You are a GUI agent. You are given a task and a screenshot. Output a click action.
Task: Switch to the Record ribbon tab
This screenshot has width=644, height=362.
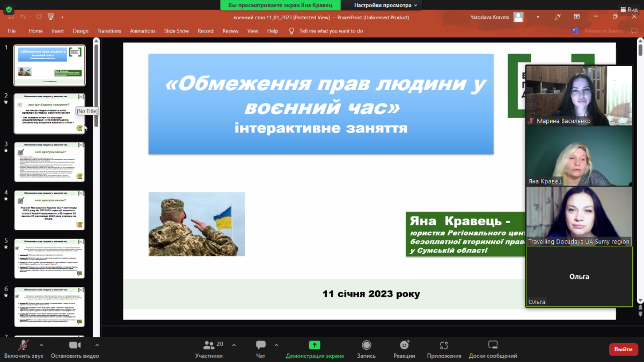click(x=206, y=31)
